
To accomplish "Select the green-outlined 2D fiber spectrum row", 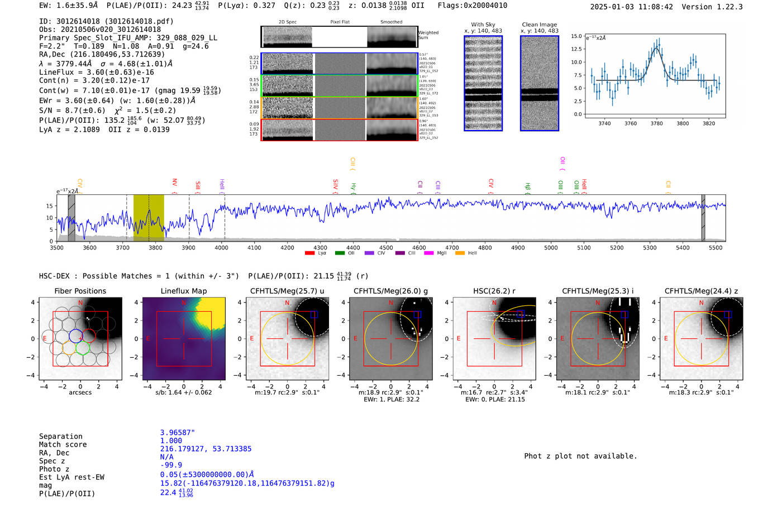I will (339, 86).
